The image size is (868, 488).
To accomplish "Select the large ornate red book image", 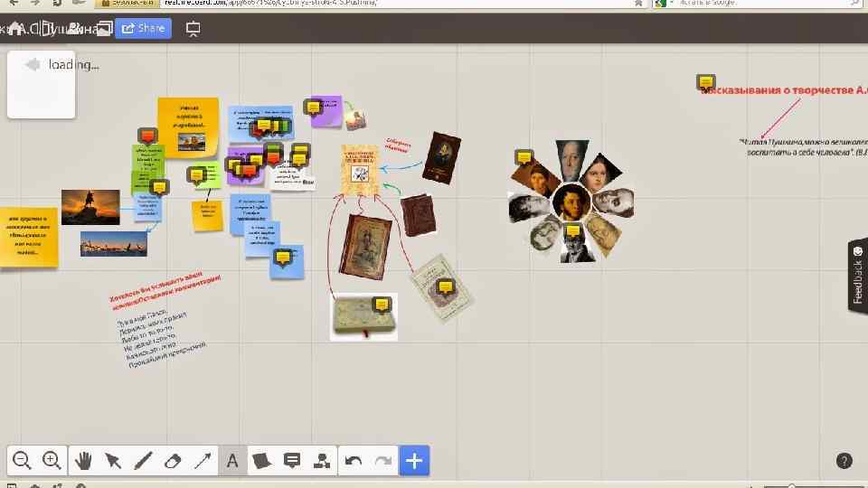I will (x=365, y=247).
